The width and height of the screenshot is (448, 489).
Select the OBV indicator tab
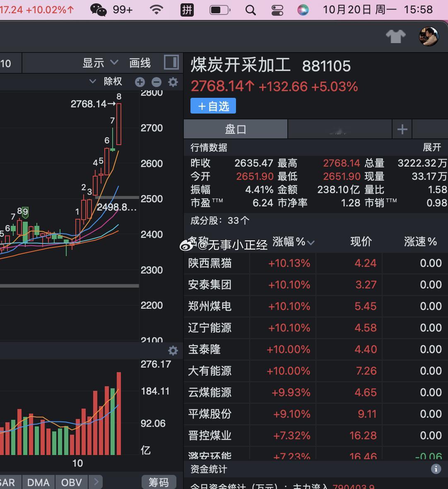[71, 482]
